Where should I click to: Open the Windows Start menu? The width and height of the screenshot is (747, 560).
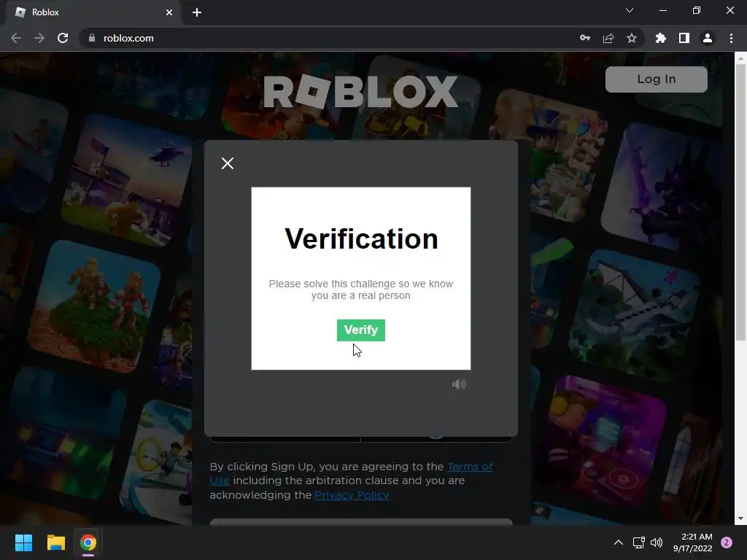tap(23, 542)
